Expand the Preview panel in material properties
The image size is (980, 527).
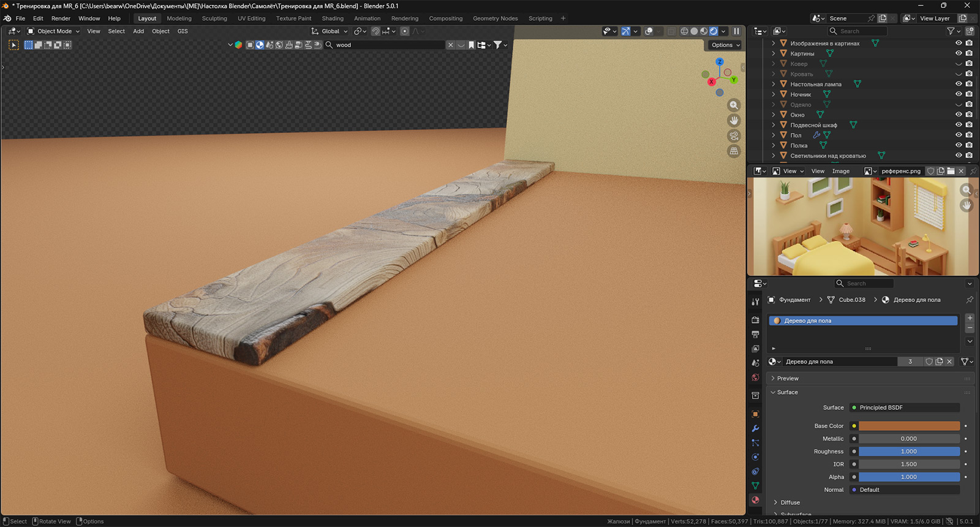[x=788, y=378]
